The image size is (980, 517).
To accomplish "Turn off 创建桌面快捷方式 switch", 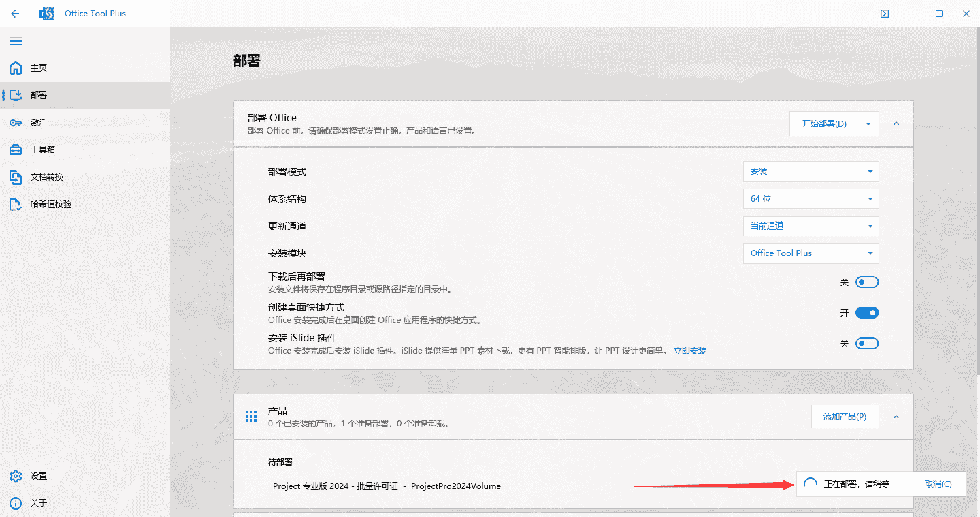I will pyautogui.click(x=867, y=313).
